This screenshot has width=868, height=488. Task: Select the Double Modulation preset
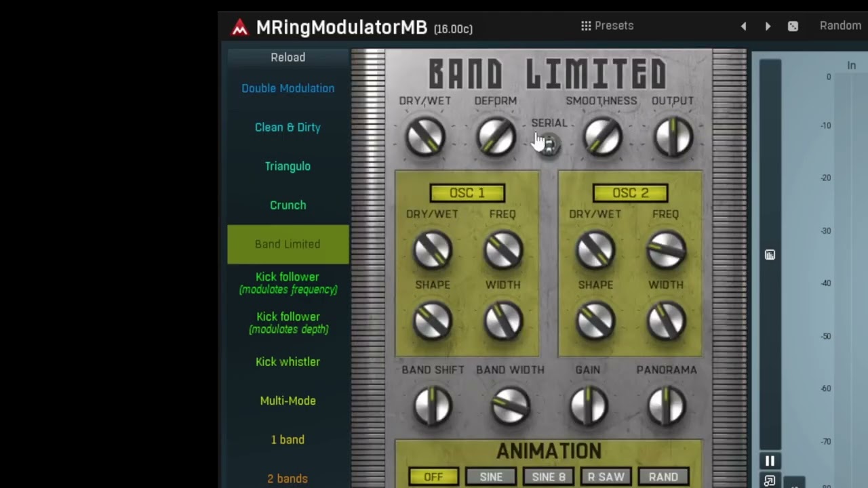pyautogui.click(x=288, y=88)
